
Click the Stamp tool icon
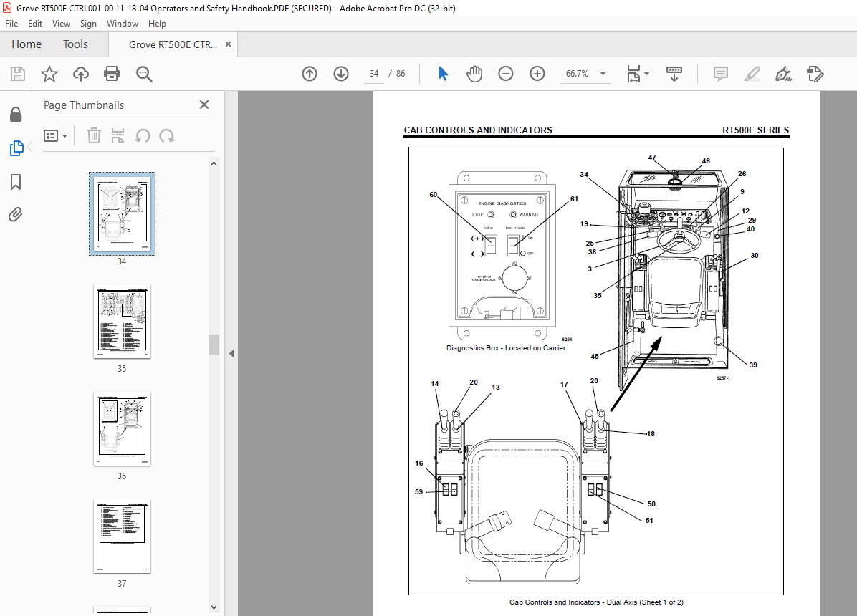tap(815, 74)
